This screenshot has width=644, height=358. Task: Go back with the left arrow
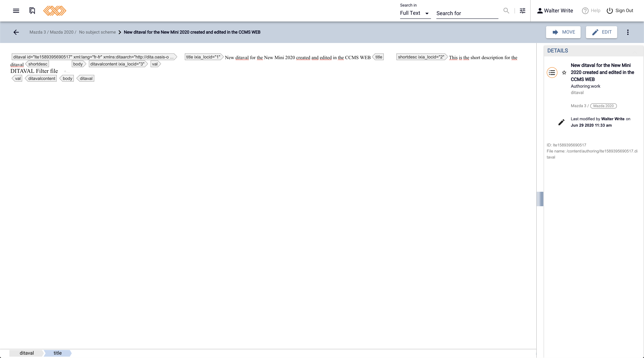tap(16, 32)
